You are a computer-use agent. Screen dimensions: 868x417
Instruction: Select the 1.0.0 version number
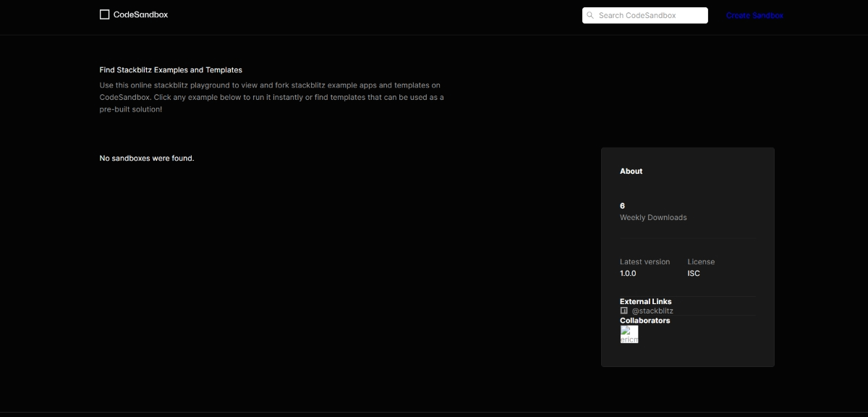(628, 274)
